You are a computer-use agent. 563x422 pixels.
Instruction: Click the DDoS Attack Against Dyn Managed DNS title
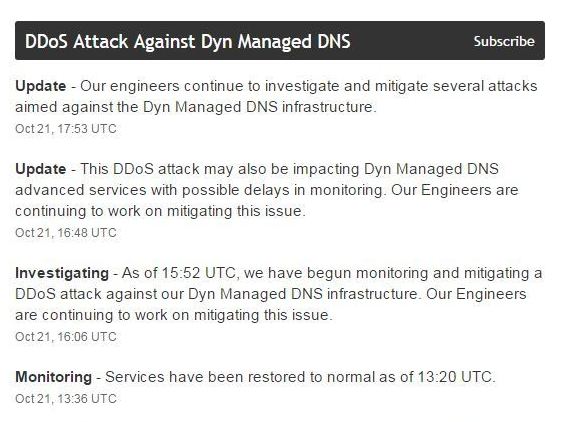coord(187,42)
